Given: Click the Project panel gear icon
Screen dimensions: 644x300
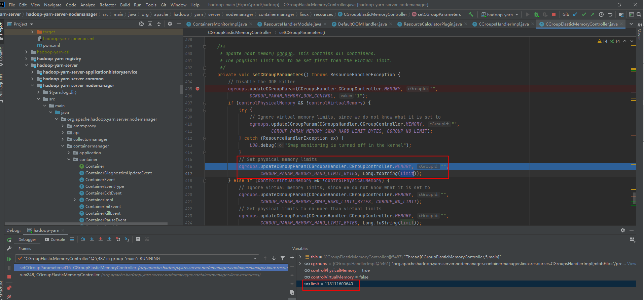Looking at the screenshot, I should coord(170,24).
